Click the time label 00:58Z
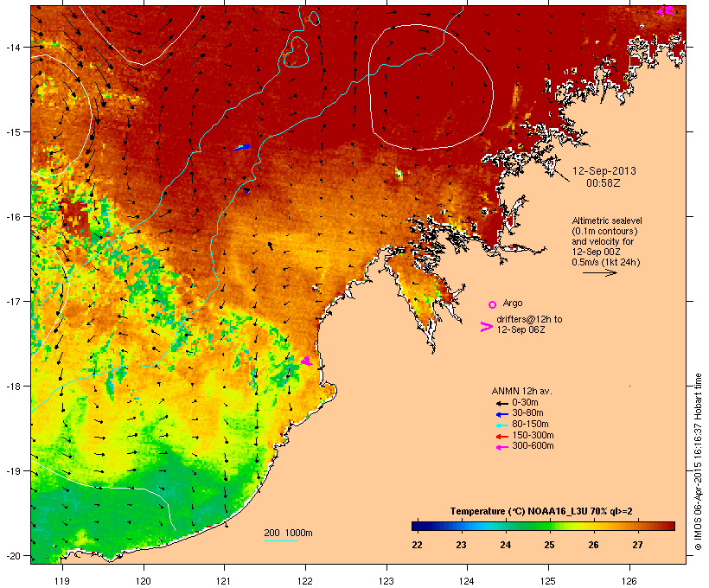The width and height of the screenshot is (709, 588). point(604,183)
